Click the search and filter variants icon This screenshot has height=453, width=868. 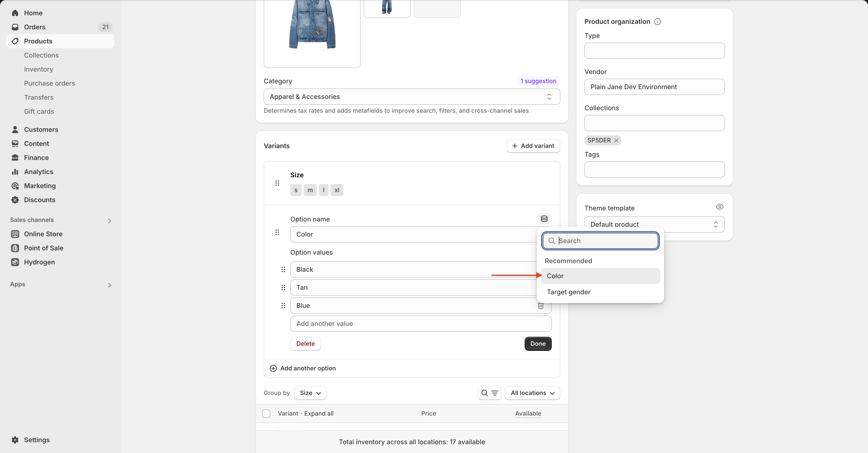[489, 393]
